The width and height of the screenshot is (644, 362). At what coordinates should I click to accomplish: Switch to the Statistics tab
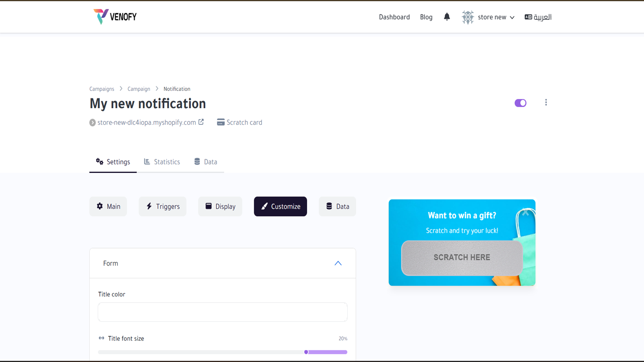(x=162, y=162)
